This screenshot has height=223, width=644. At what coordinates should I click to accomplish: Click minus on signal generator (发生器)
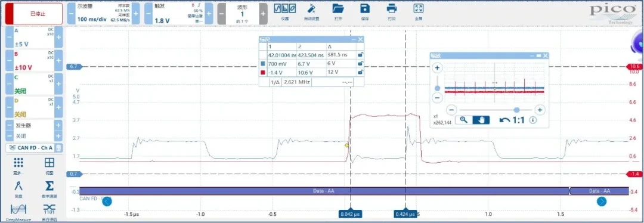(x=9, y=125)
